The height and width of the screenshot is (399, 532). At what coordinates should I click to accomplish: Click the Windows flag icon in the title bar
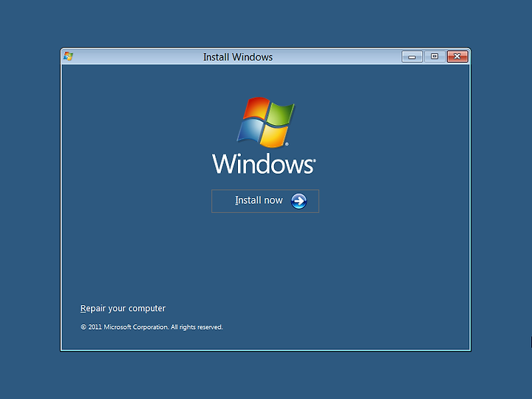pos(68,56)
